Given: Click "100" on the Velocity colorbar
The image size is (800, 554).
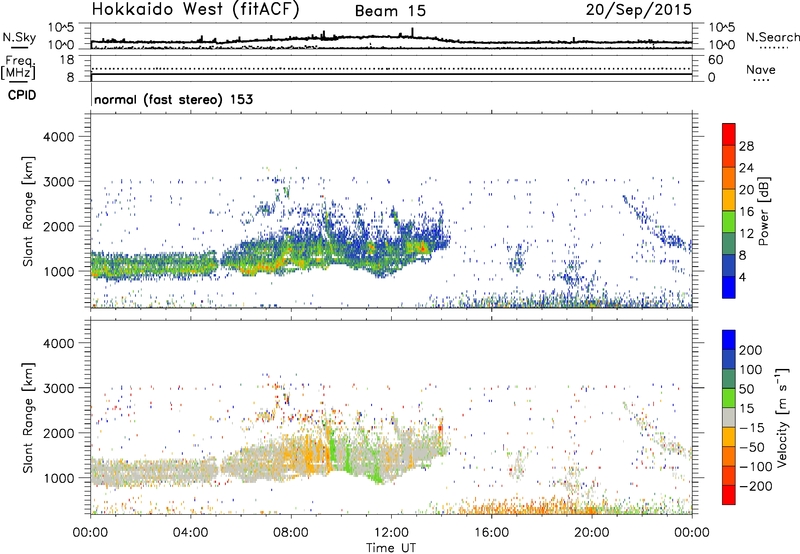Looking at the screenshot, I should point(751,370).
